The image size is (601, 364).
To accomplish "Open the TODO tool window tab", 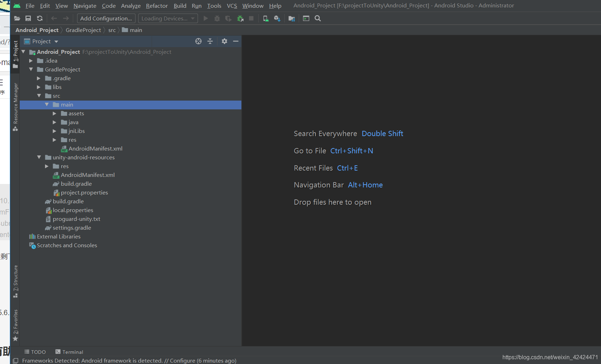I will (35, 352).
